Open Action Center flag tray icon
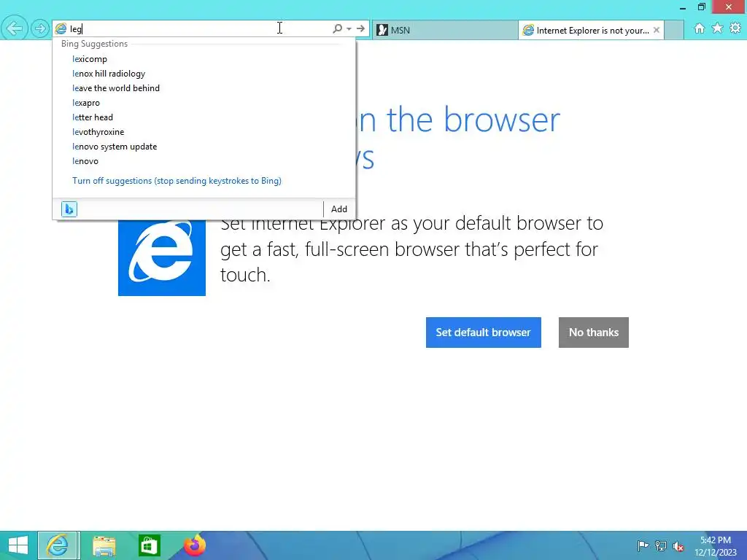Image resolution: width=747 pixels, height=560 pixels. coord(643,545)
